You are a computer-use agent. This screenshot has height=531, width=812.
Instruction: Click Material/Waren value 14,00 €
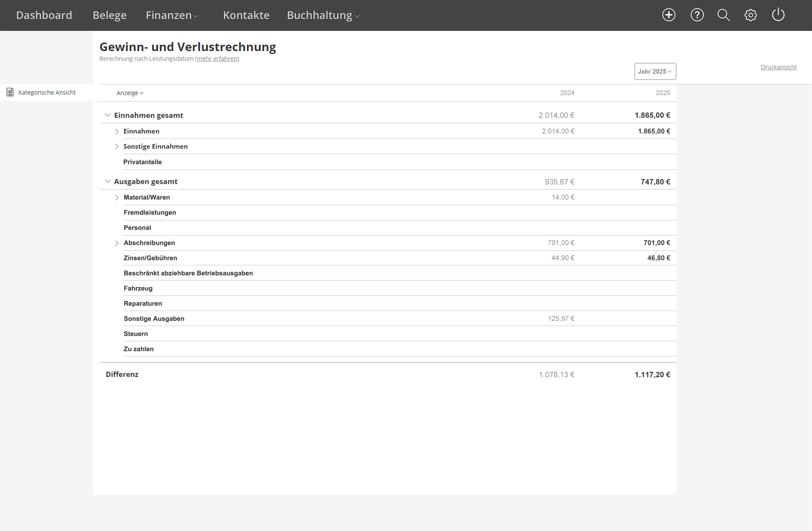[563, 197]
